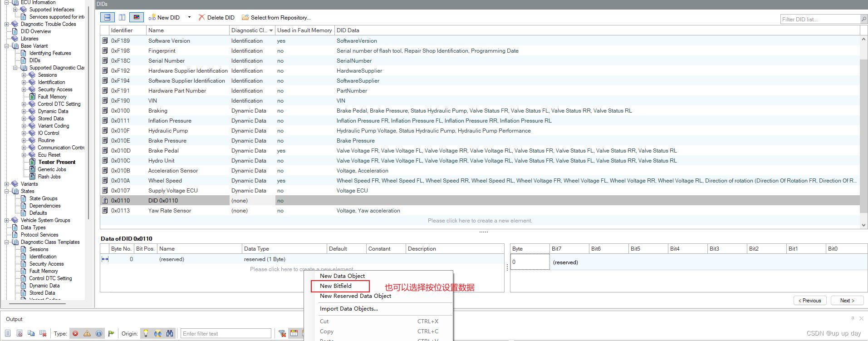Click the DID list vertical scrollbar thumb
Image resolution: width=868 pixels, height=341 pixels.
[x=863, y=136]
